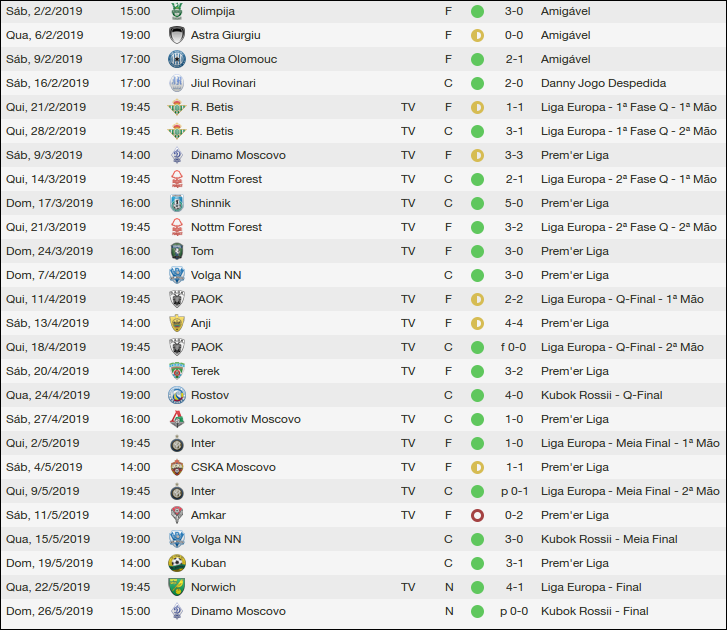Viewport: 727px width, 630px height.
Task: Click the Danny Jogo Despedida competition link
Action: [x=603, y=83]
